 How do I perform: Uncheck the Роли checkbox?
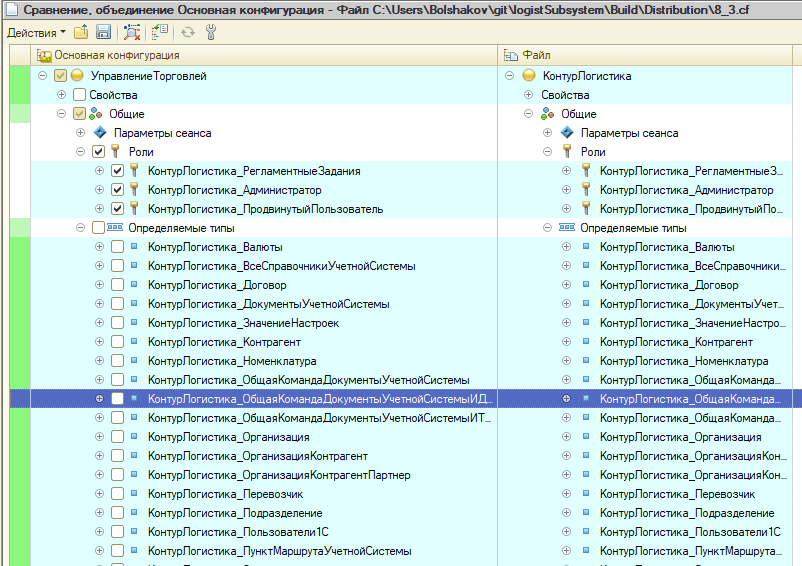coord(98,152)
